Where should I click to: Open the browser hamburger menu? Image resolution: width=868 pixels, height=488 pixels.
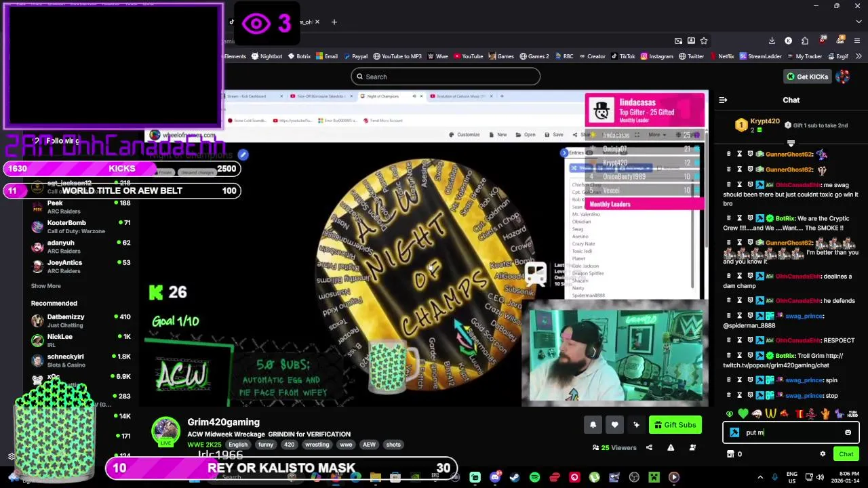coord(857,41)
